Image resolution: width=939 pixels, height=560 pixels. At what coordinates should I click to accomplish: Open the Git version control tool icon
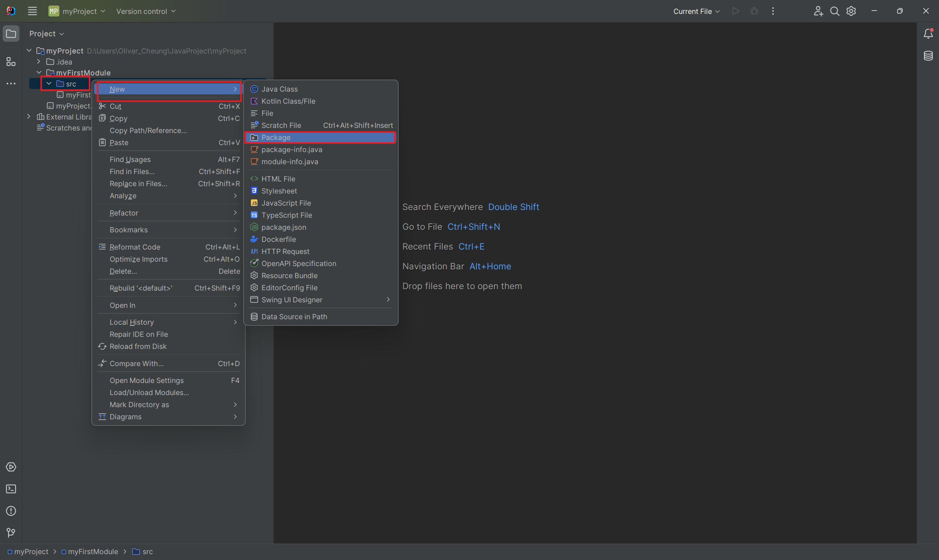coord(11,533)
